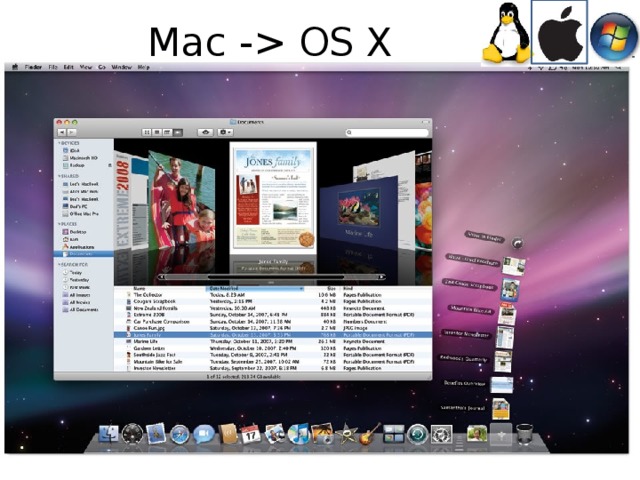Select Extreme 2008 file row
The height and width of the screenshot is (480, 640).
pos(273,315)
